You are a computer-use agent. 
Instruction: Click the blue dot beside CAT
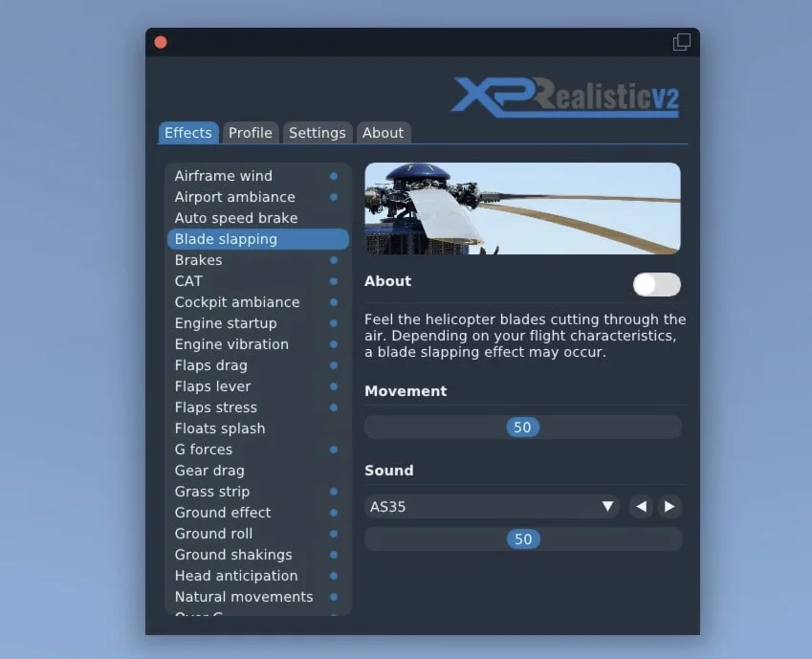(x=334, y=281)
